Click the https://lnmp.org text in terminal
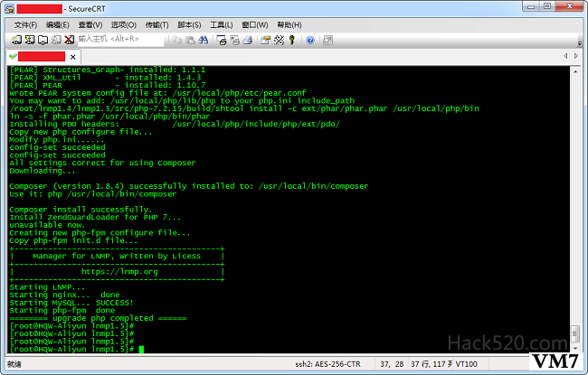 [x=119, y=272]
